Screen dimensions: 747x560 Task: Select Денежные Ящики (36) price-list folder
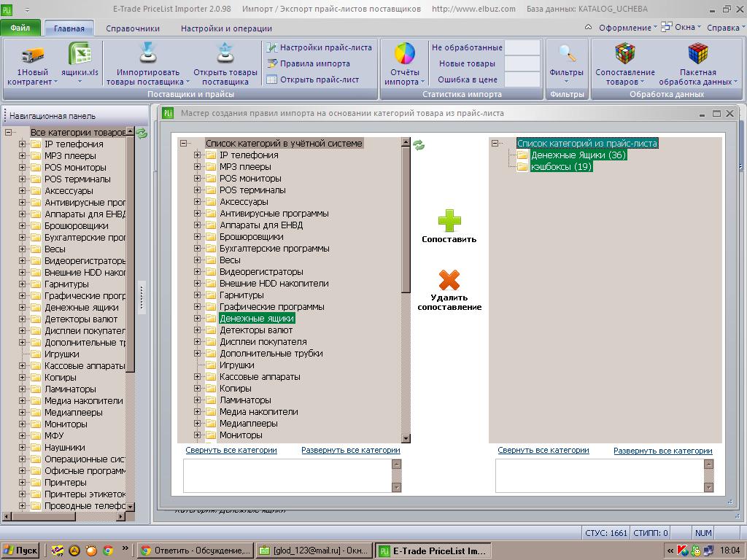point(578,155)
